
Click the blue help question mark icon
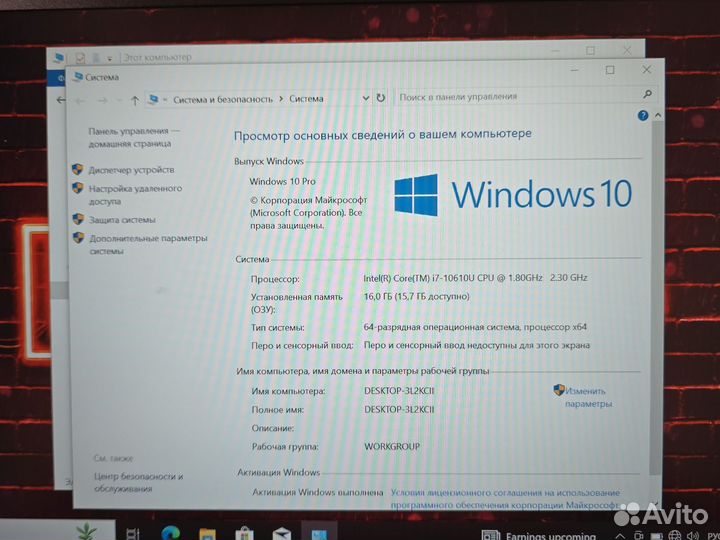643,115
